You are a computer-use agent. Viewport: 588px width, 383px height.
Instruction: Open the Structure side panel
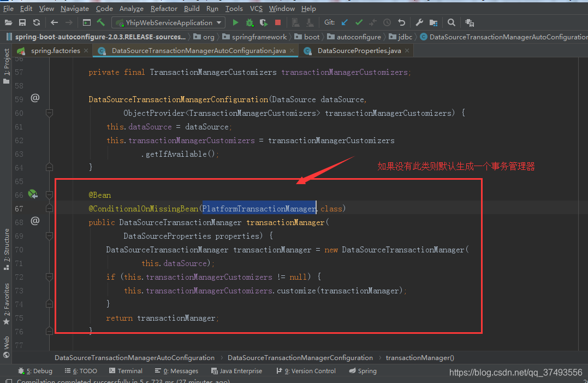click(7, 249)
